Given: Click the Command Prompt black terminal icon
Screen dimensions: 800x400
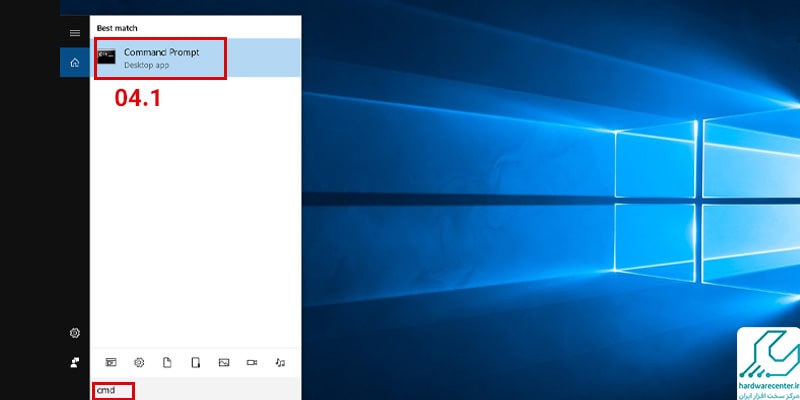Looking at the screenshot, I should click(107, 57).
